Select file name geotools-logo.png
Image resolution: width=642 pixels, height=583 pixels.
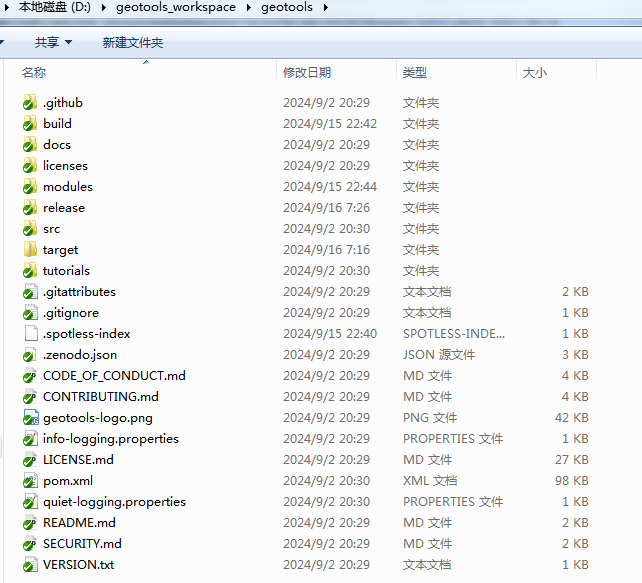98,418
